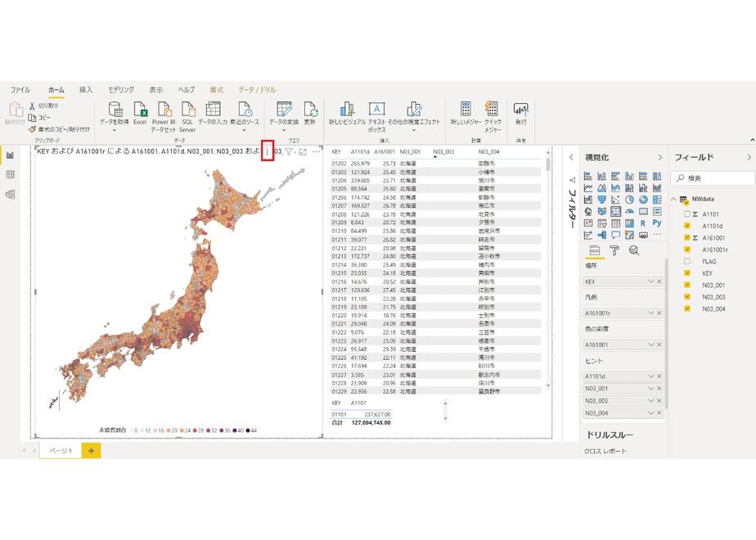The height and width of the screenshot is (540, 756).
Task: Check the FLAG field checkbox
Action: pyautogui.click(x=687, y=261)
